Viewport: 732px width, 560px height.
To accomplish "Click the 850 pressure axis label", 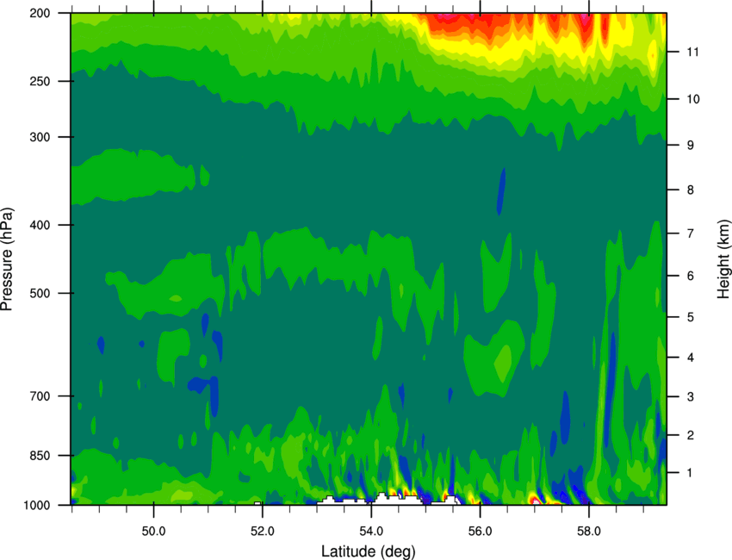I will pyautogui.click(x=40, y=456).
